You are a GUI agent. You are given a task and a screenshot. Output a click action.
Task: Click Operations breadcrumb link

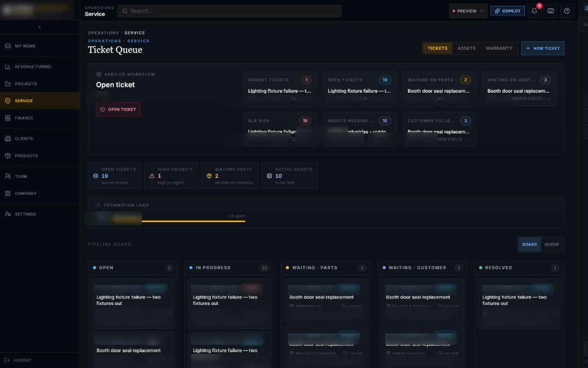[103, 33]
